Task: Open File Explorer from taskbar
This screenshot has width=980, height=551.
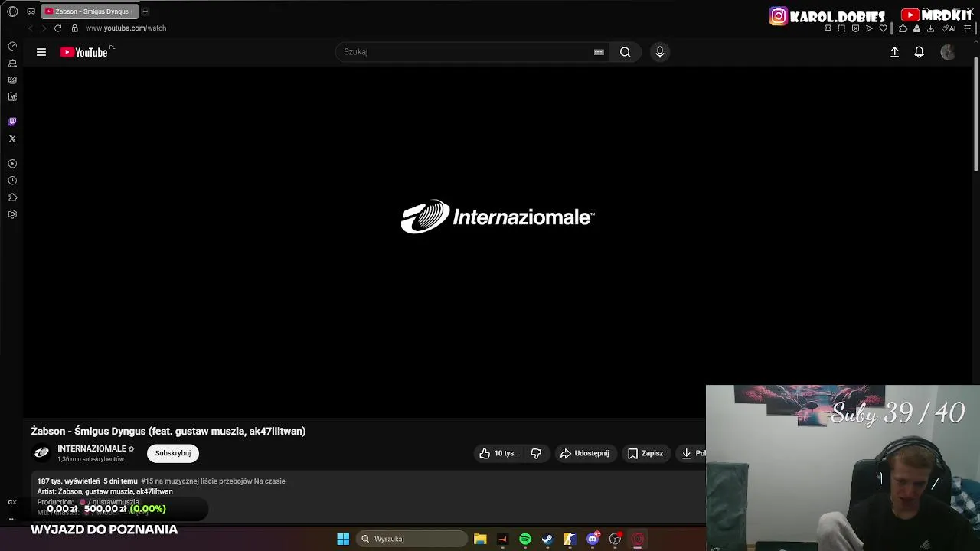Action: [480, 539]
